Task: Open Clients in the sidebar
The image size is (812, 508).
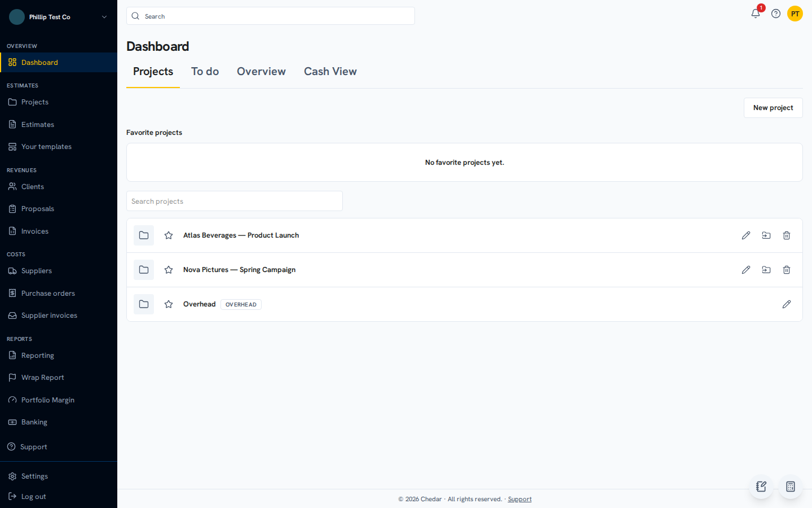Action: (59, 187)
